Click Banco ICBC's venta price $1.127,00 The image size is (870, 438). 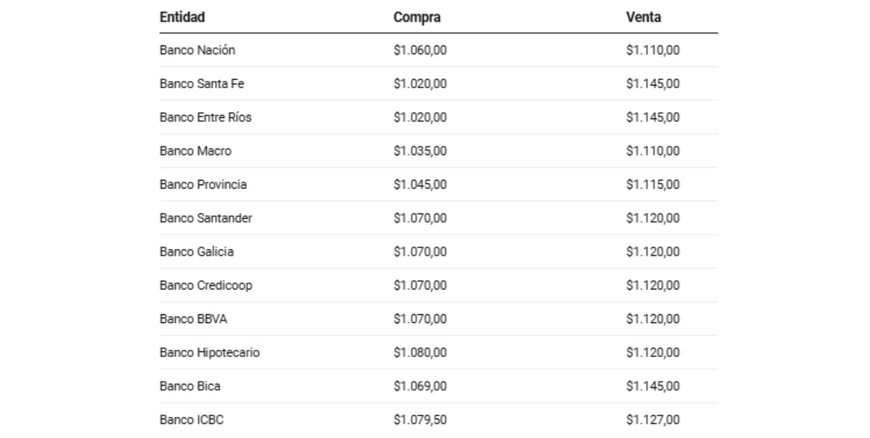(653, 420)
